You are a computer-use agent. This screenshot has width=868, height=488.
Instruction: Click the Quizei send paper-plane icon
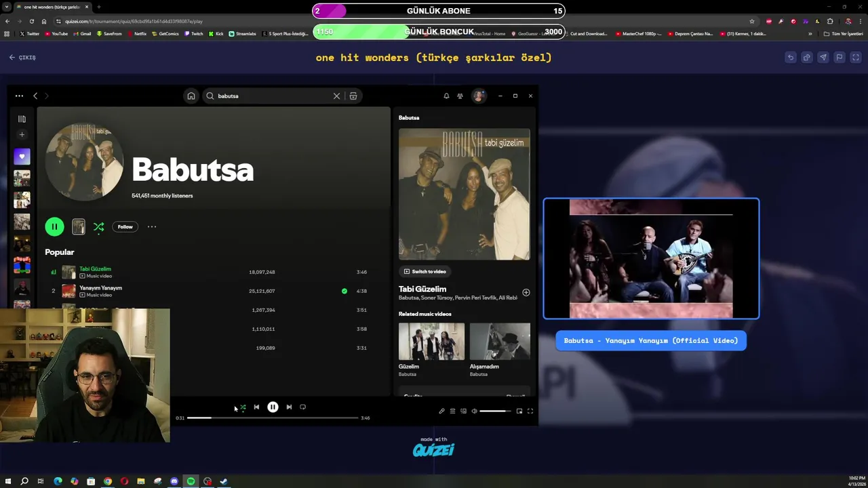tap(823, 58)
